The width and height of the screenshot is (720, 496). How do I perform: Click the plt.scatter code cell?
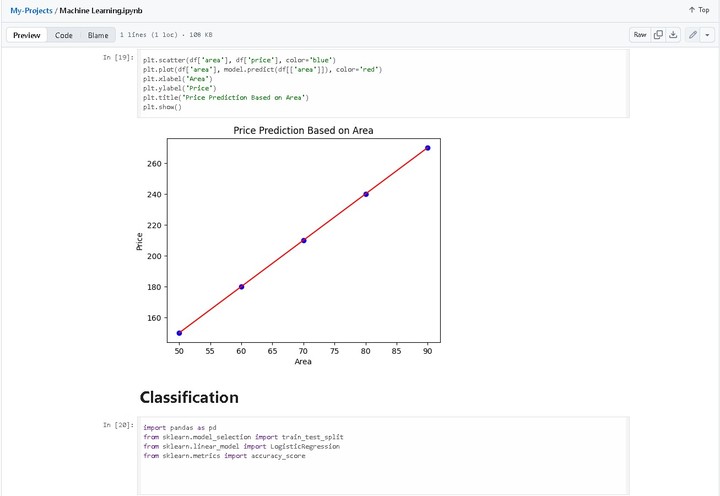(x=383, y=84)
